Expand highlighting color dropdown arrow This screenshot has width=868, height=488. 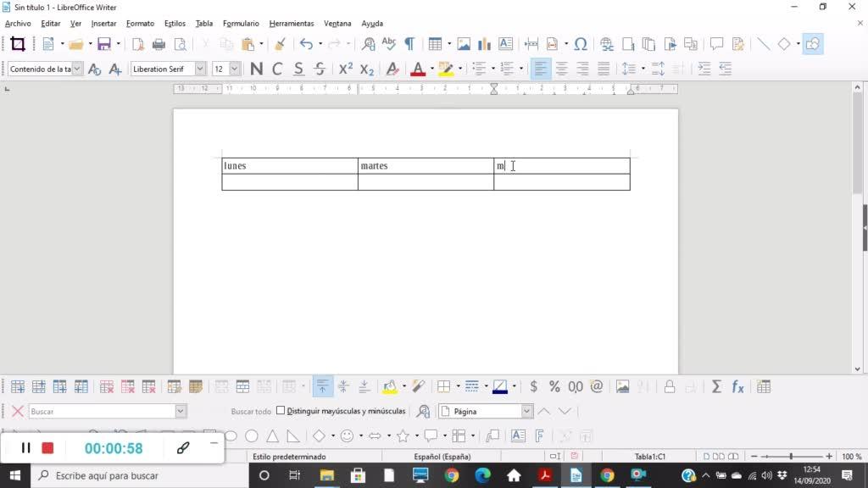460,69
